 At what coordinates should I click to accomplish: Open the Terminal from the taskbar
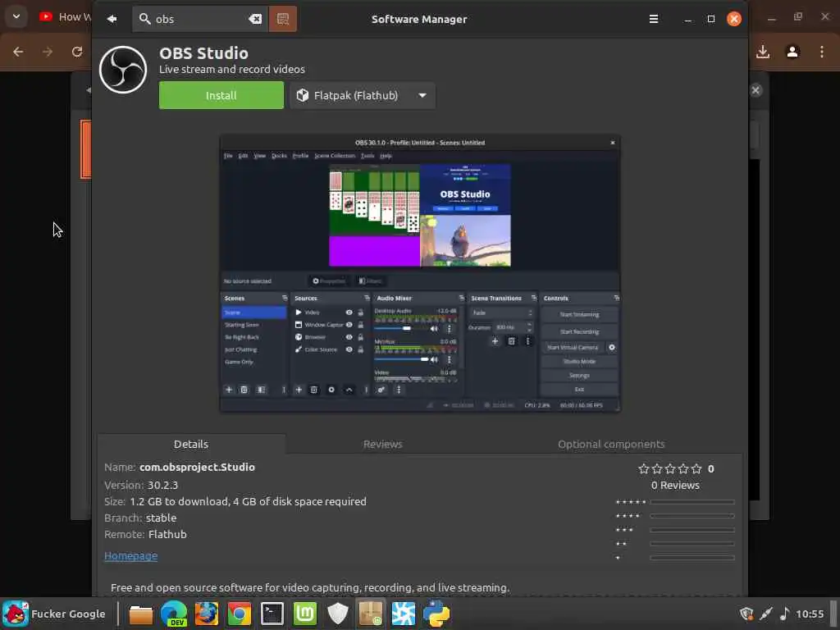point(272,614)
